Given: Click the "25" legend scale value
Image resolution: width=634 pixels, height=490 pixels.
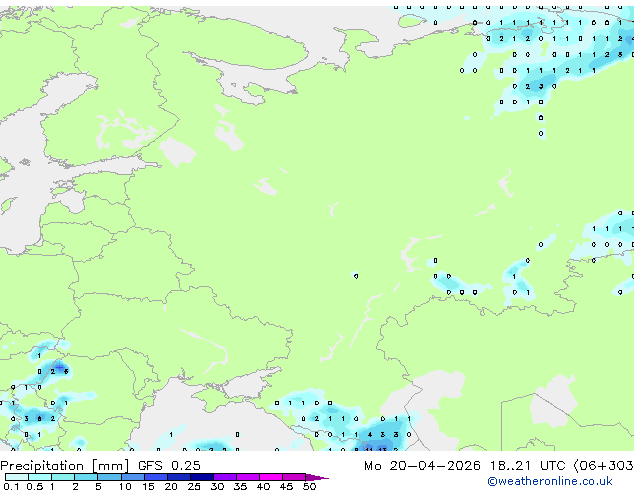Looking at the screenshot, I should pyautogui.click(x=194, y=486).
